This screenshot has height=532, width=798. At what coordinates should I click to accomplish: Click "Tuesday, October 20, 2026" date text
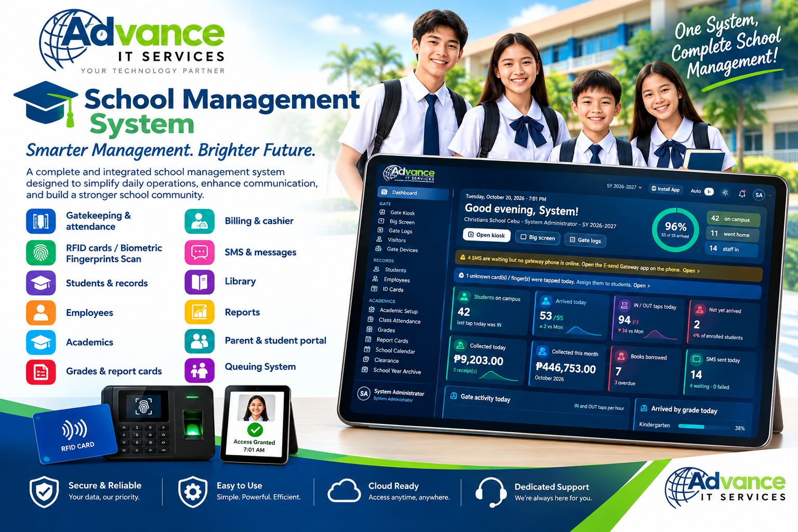495,197
